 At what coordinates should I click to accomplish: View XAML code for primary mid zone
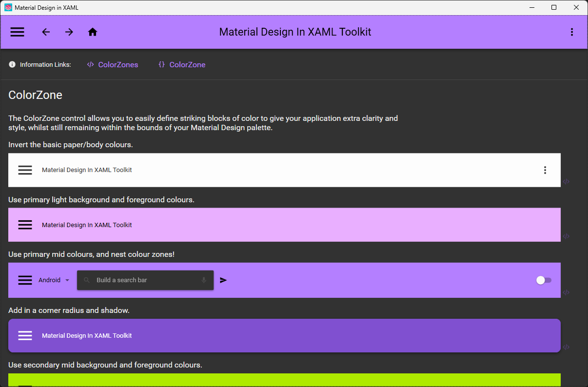pyautogui.click(x=566, y=292)
